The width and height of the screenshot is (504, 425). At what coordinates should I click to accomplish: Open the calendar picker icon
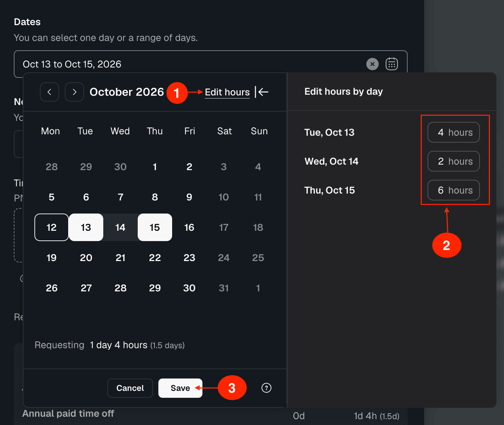[392, 64]
